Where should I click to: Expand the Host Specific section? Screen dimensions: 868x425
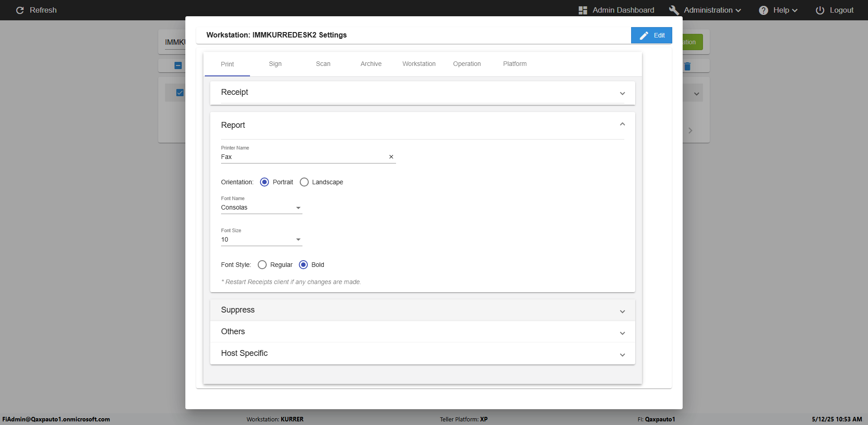pos(422,354)
